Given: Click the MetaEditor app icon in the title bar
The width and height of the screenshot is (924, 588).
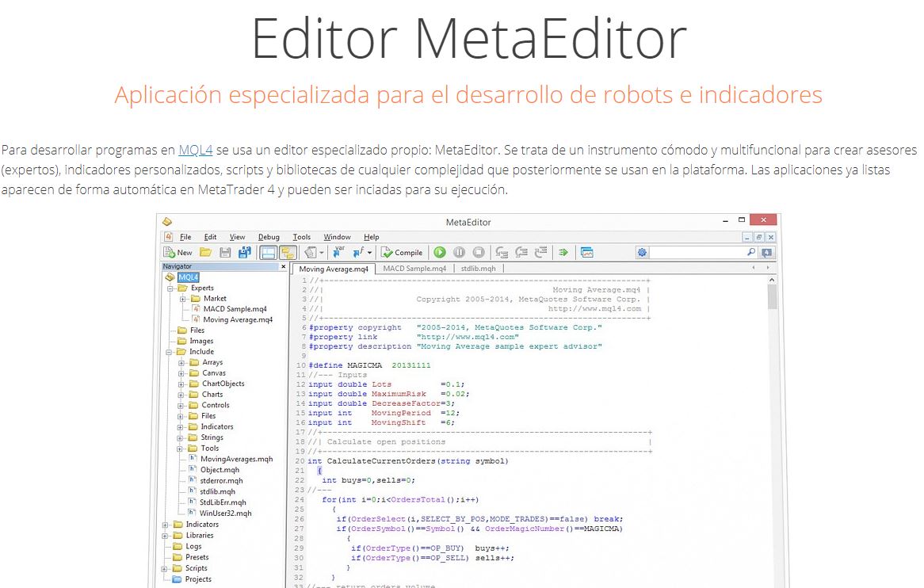Looking at the screenshot, I should [167, 222].
